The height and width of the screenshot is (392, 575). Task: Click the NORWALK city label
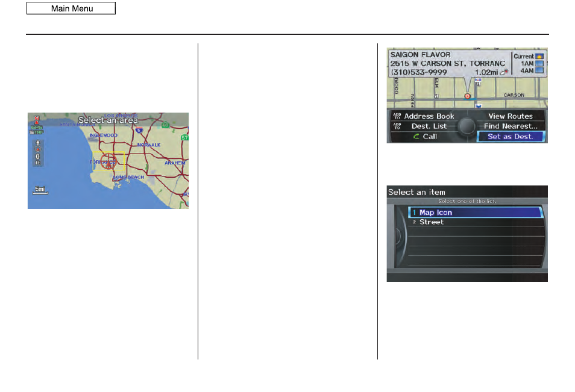tap(149, 145)
